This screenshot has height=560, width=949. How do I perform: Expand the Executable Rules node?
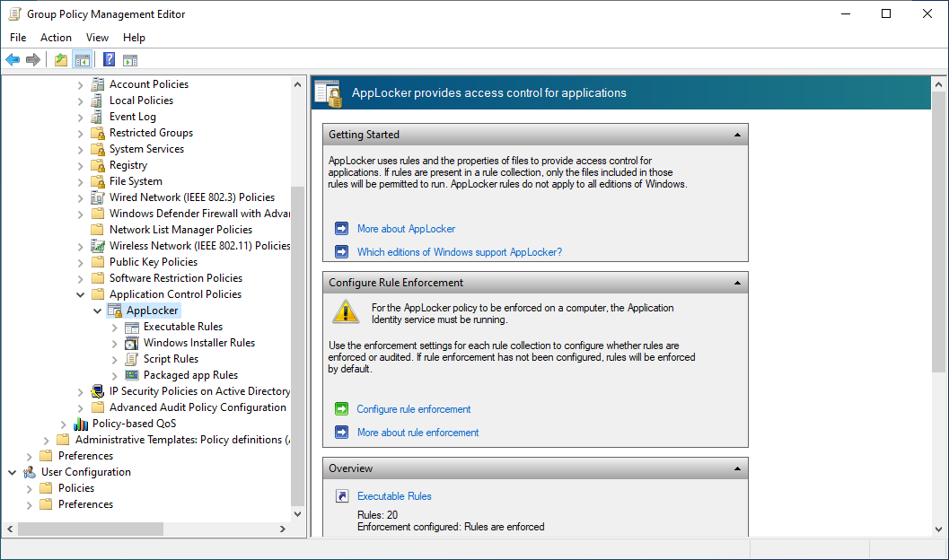click(x=114, y=328)
